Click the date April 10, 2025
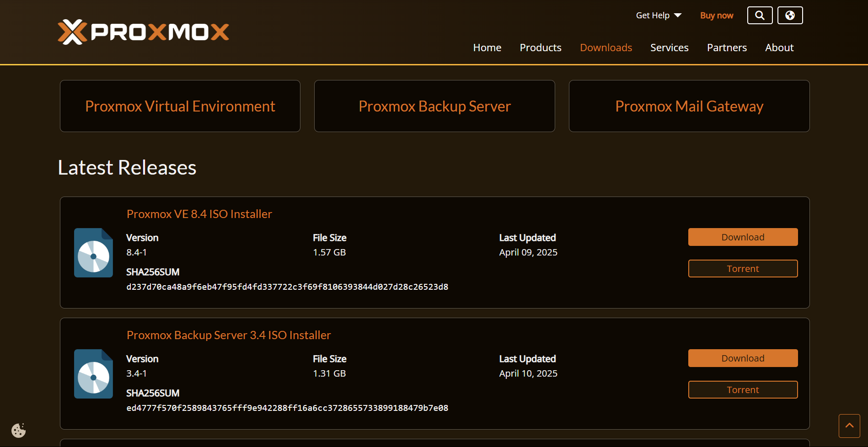The image size is (868, 447). click(x=528, y=373)
